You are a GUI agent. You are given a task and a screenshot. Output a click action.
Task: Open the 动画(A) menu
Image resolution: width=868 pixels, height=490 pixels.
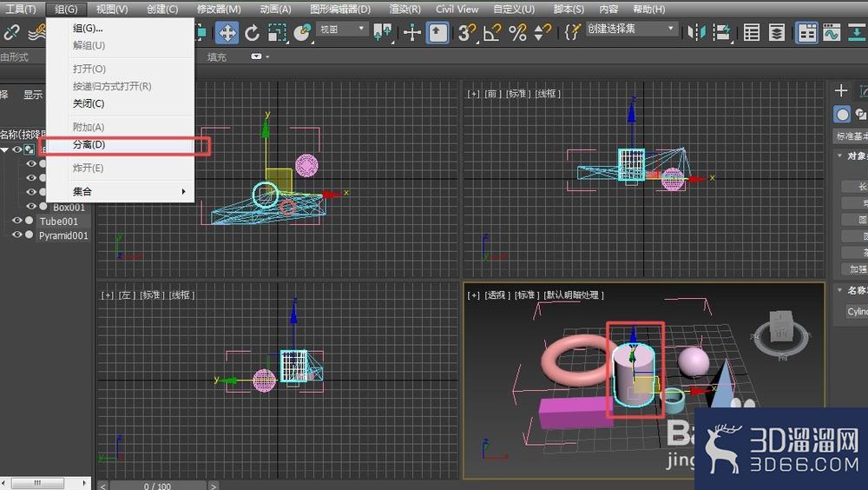pyautogui.click(x=275, y=9)
